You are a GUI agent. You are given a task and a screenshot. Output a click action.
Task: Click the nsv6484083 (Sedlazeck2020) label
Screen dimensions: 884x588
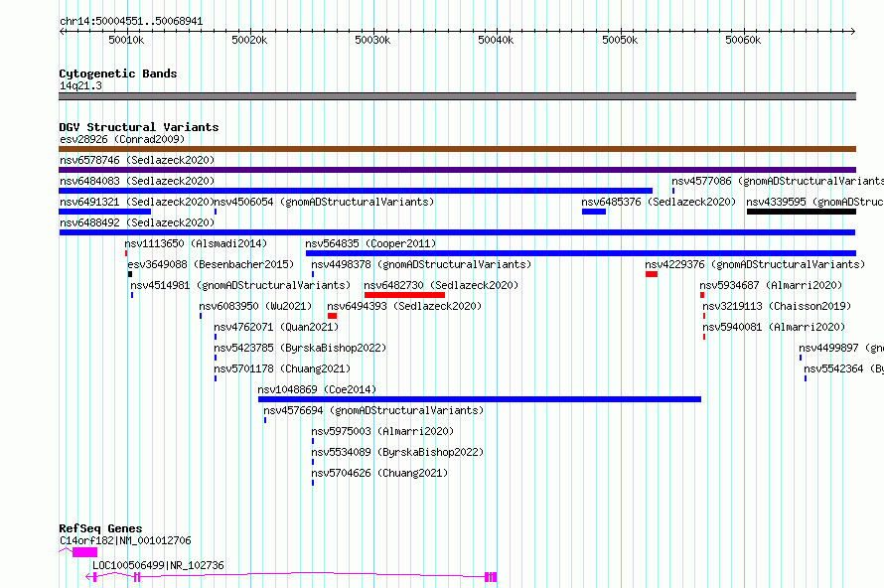click(x=137, y=181)
